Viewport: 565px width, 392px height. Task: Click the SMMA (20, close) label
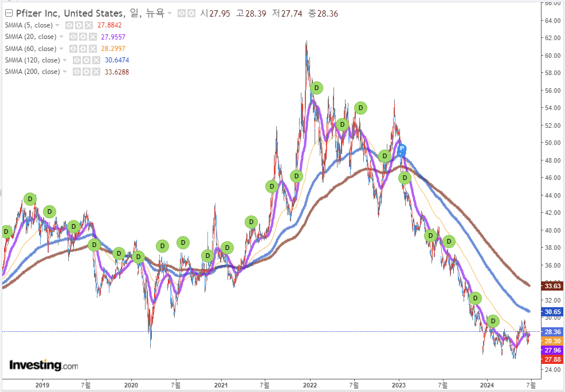click(30, 37)
